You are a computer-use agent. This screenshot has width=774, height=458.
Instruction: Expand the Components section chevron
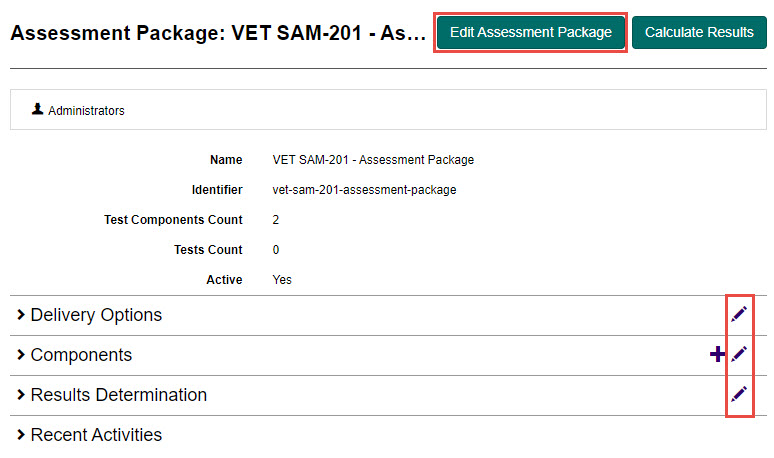coord(21,355)
